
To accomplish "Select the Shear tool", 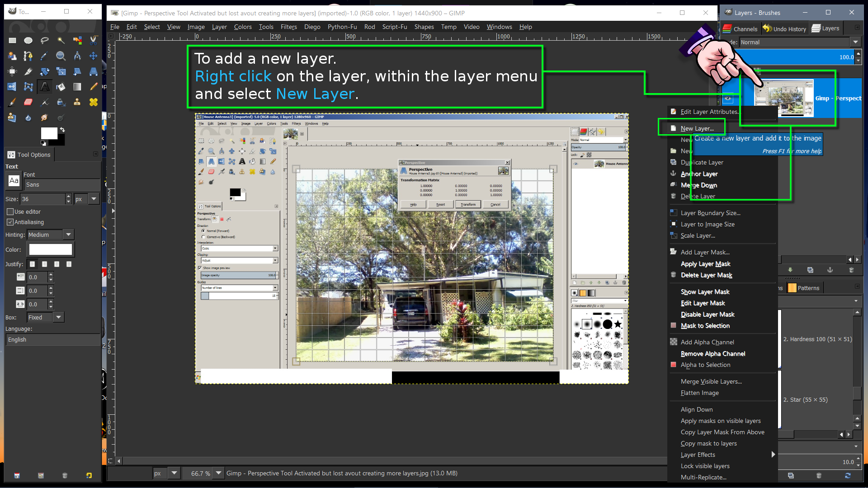I will (77, 71).
